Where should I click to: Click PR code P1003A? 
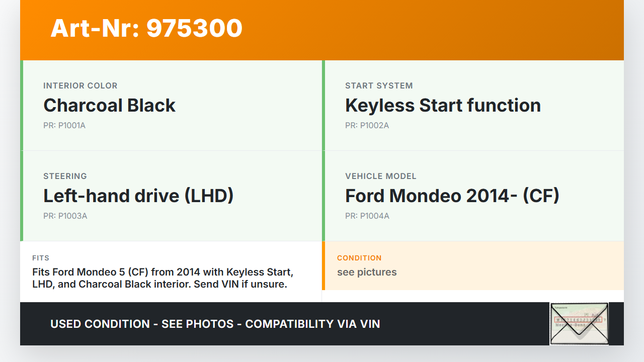65,216
